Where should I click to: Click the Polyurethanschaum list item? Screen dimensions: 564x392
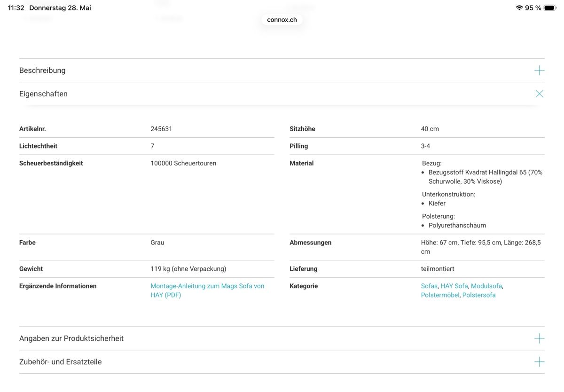tap(457, 225)
